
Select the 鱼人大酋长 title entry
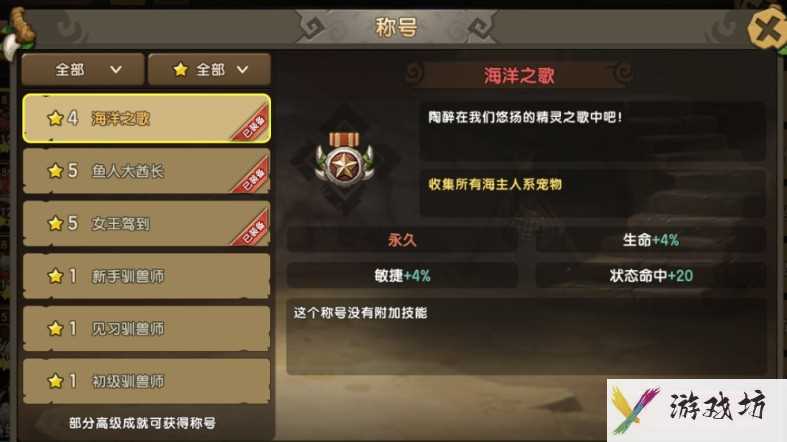147,171
